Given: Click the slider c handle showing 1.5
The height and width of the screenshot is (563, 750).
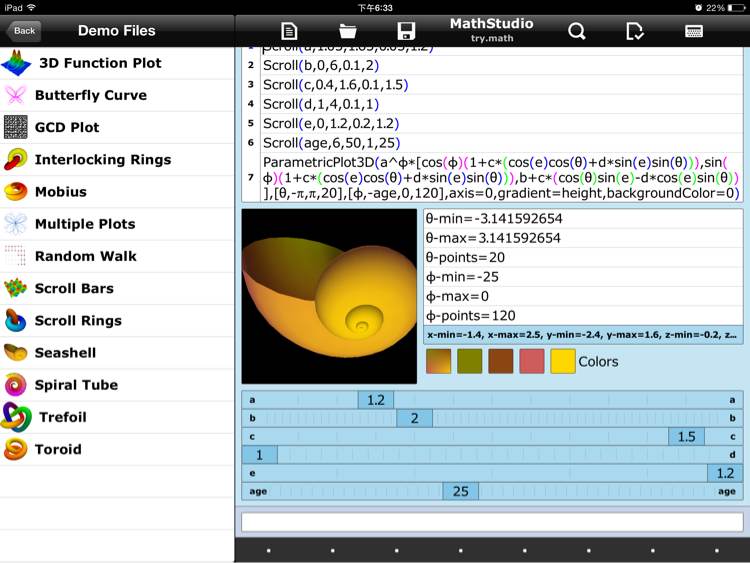Looking at the screenshot, I should coord(686,436).
